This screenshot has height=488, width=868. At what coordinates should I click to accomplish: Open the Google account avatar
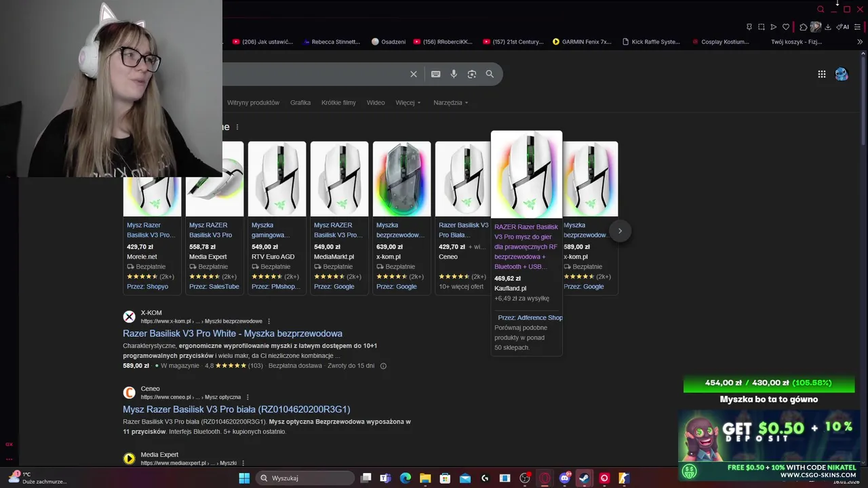(842, 75)
